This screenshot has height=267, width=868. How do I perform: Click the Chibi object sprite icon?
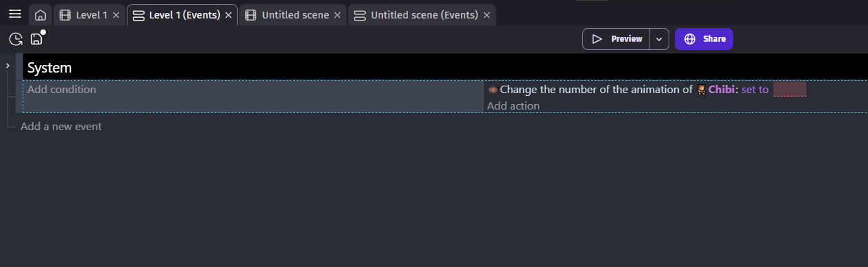pyautogui.click(x=701, y=90)
